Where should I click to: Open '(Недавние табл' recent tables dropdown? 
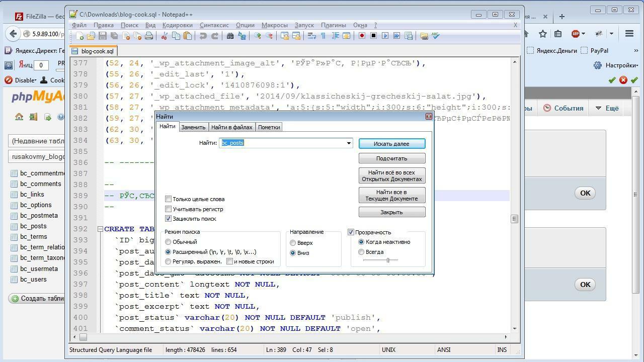point(36,141)
